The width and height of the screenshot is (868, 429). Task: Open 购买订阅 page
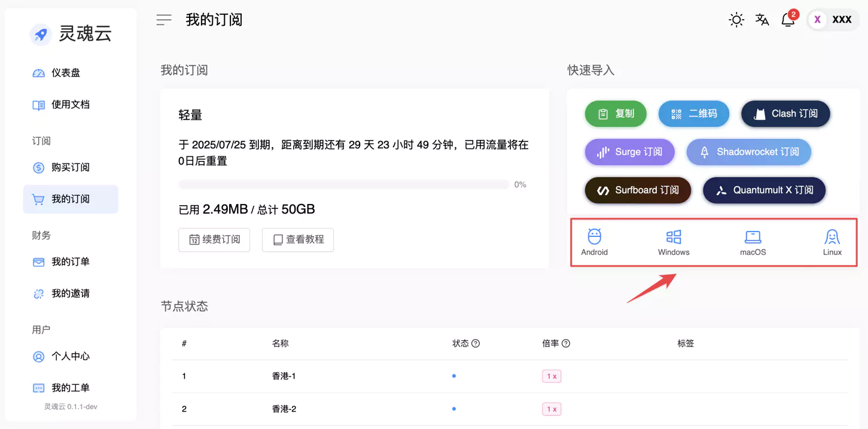click(71, 168)
